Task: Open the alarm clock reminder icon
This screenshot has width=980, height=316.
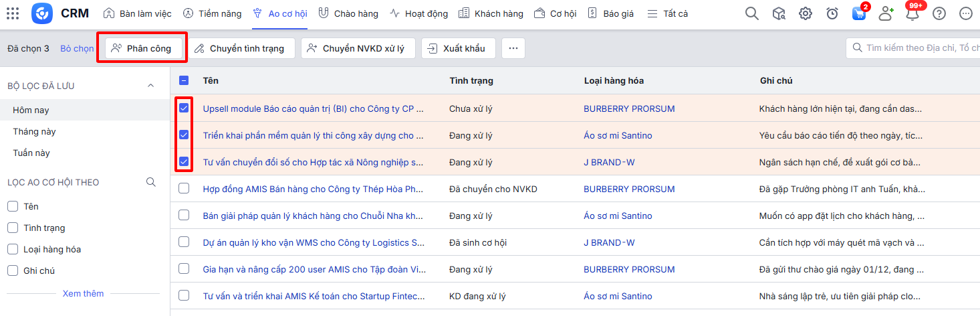Action: [x=832, y=13]
